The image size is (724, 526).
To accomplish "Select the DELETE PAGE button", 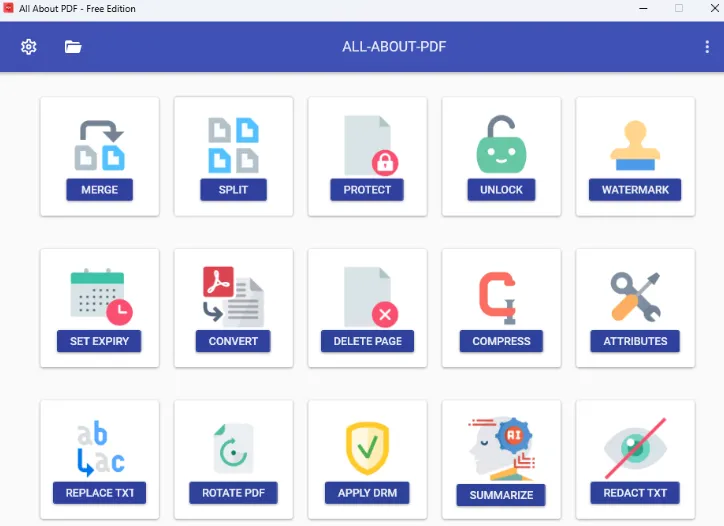I will pos(368,341).
